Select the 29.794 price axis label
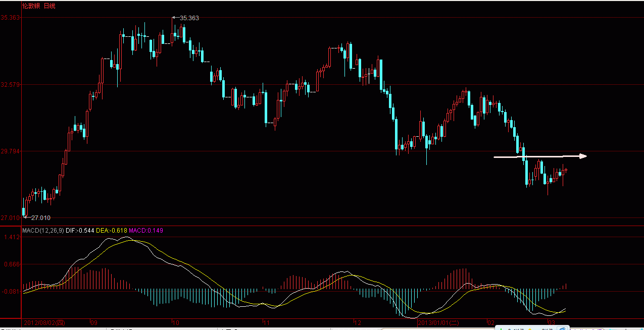 click(10, 151)
